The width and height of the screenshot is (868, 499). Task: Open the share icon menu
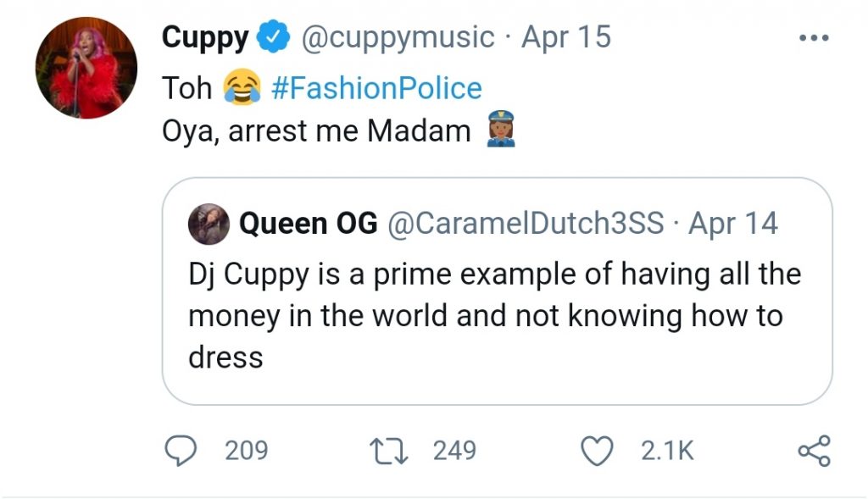coord(815,451)
